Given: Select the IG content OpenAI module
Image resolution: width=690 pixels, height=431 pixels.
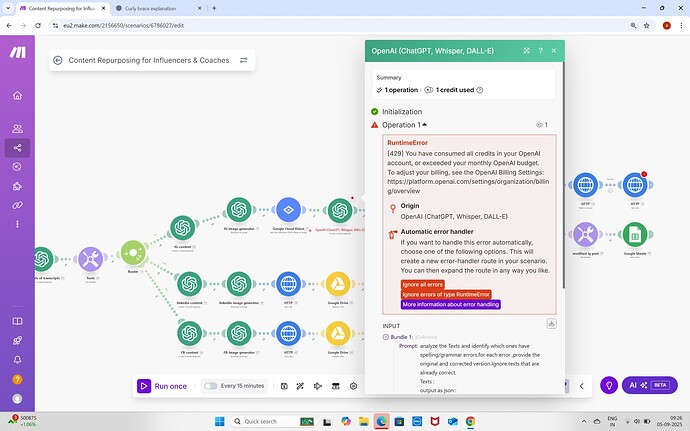Looking at the screenshot, I should 182,228.
